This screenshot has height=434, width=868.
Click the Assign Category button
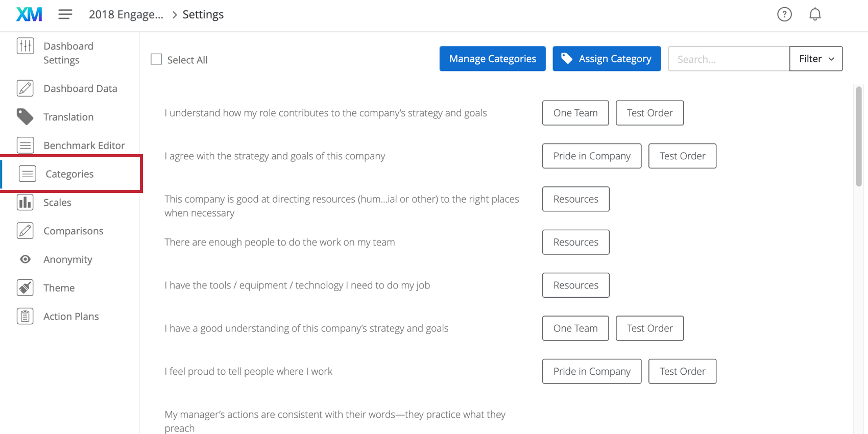point(607,59)
